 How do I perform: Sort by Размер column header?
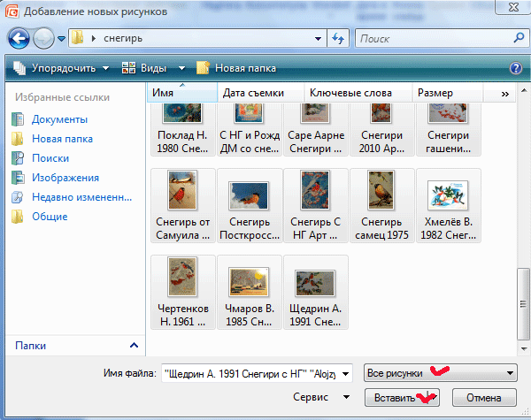click(x=448, y=92)
